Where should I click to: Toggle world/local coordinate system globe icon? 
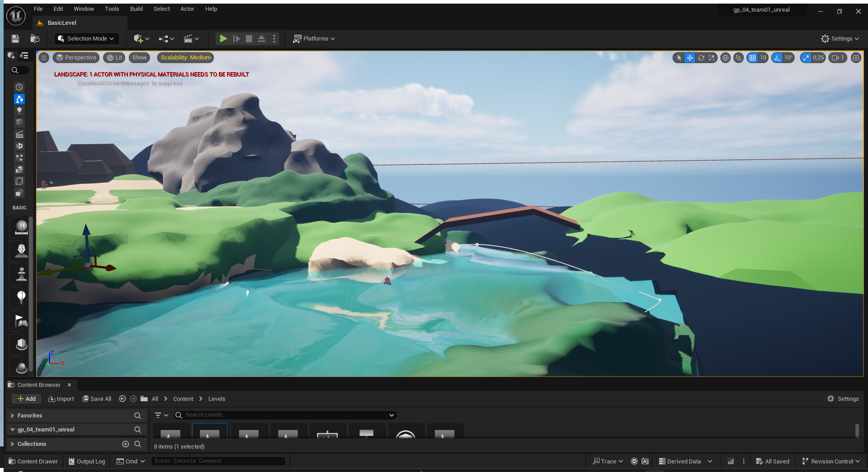[x=725, y=58]
